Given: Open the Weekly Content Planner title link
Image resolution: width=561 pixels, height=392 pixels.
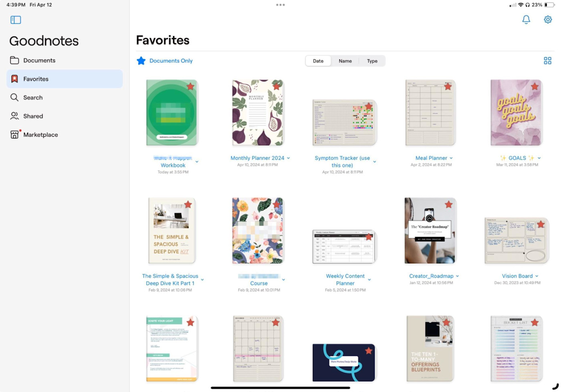Looking at the screenshot, I should pyautogui.click(x=345, y=279).
